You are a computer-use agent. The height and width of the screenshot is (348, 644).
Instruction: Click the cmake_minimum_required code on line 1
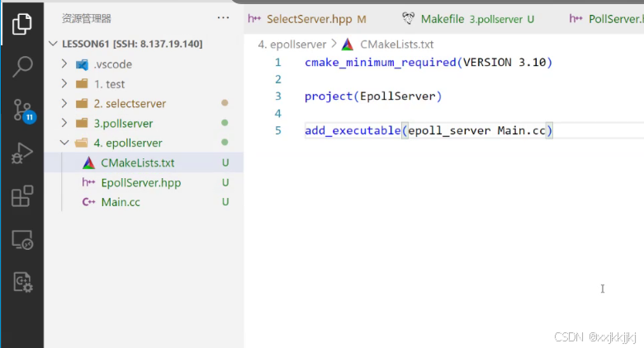click(429, 63)
